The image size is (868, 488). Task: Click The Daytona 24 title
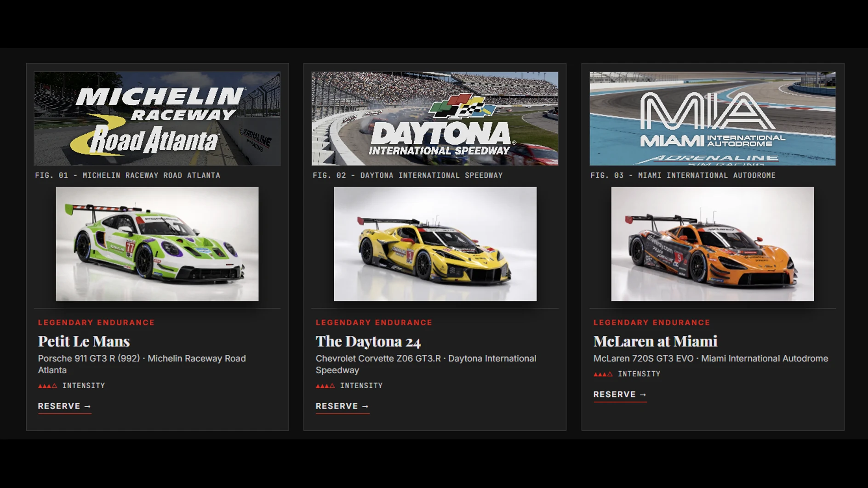pos(368,341)
